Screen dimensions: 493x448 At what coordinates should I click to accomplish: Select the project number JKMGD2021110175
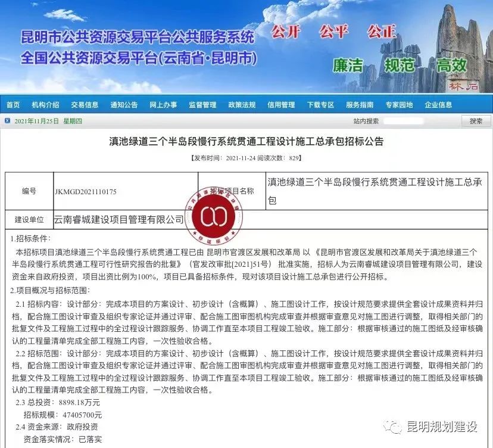click(86, 192)
